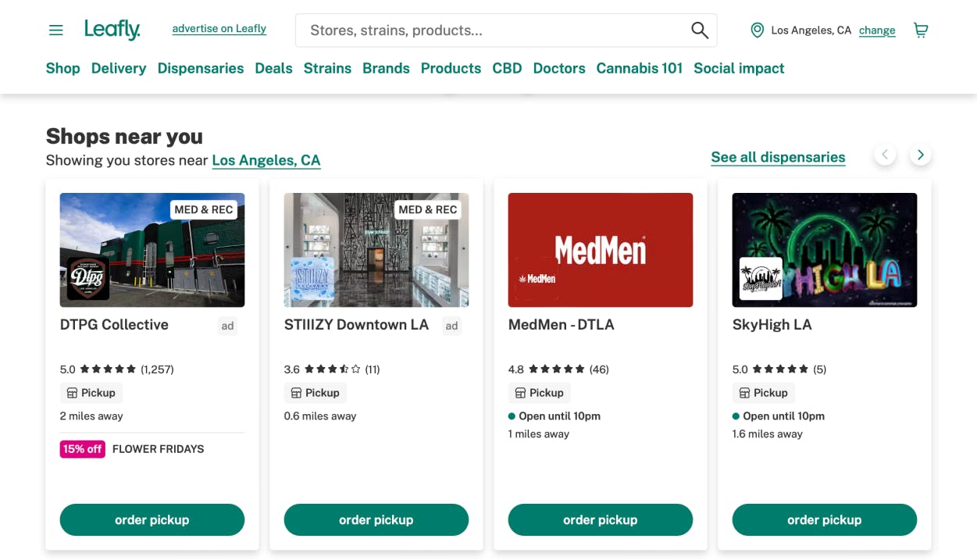Open the DTPG Collective storefront photo
Viewport: 977px width, 560px height.
pos(152,250)
